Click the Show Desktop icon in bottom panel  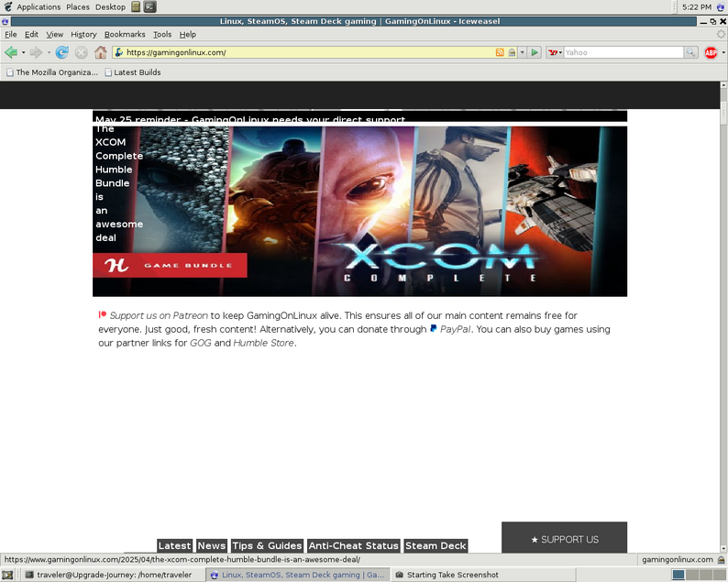pyautogui.click(x=7, y=575)
